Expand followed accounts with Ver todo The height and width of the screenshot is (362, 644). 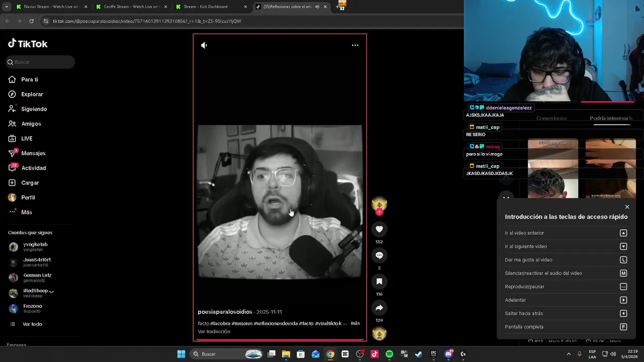point(32,324)
